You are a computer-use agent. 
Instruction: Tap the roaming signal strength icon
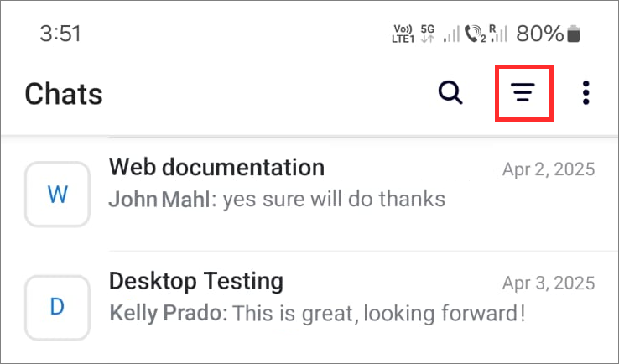pos(498,34)
